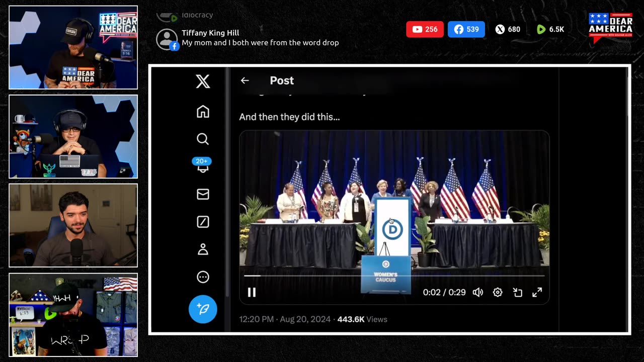This screenshot has width=644, height=362.
Task: Click the YouTube 256 viewer badge
Action: point(425,29)
